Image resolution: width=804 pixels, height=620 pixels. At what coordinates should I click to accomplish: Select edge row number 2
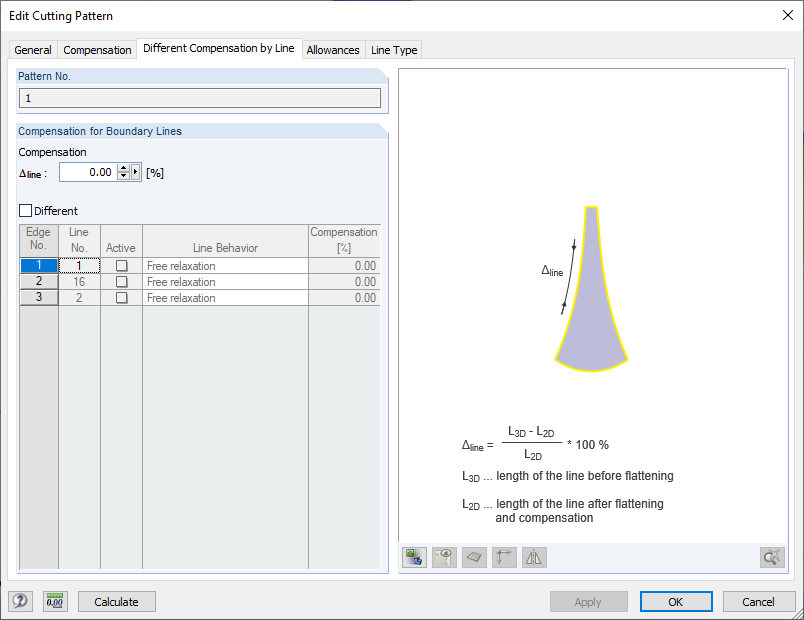click(39, 281)
